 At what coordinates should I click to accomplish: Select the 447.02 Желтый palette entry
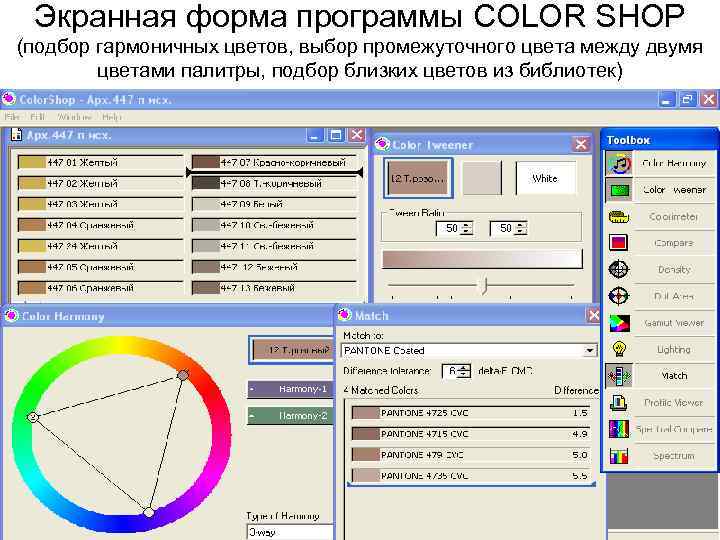point(100,183)
